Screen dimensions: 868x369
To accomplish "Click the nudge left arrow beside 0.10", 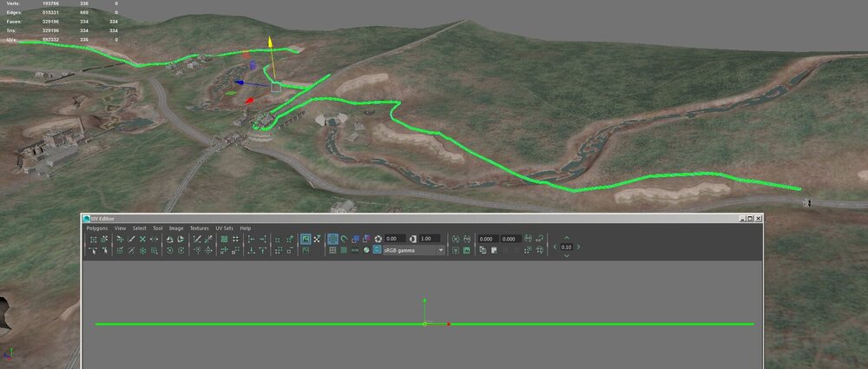I will (x=555, y=247).
